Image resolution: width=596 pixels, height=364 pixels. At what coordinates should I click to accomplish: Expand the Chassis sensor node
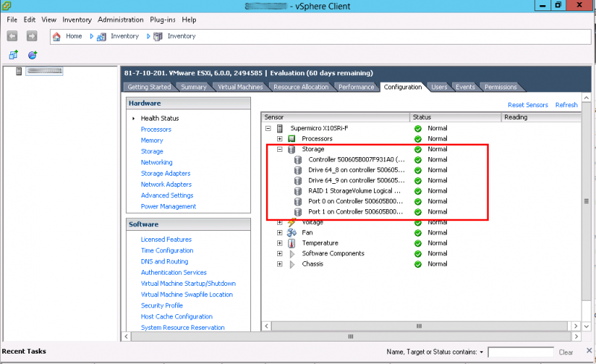[280, 264]
